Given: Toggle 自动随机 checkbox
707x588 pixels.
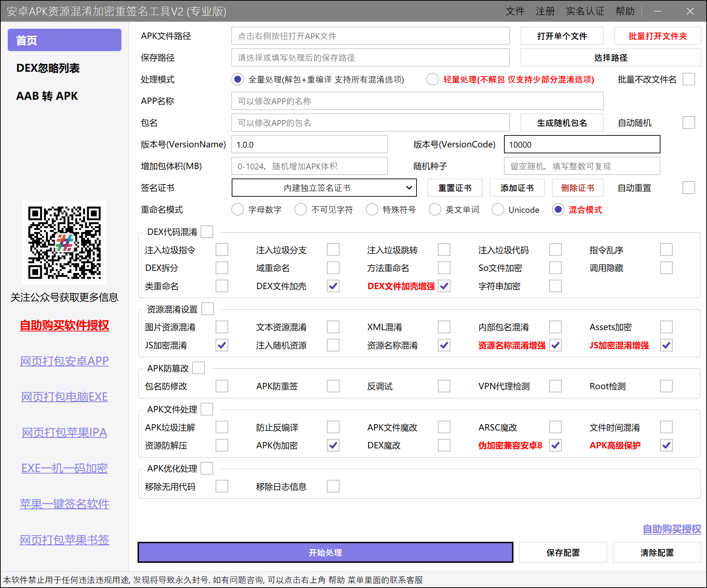Looking at the screenshot, I should point(689,123).
